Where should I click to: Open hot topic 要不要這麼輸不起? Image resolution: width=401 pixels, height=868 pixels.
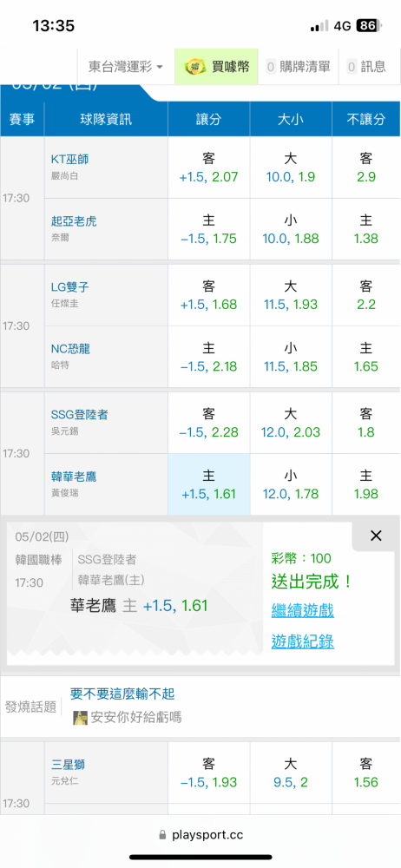point(122,694)
